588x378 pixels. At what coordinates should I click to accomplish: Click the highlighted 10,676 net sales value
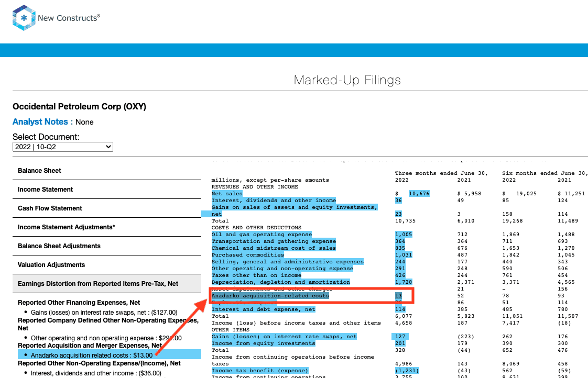(x=419, y=194)
